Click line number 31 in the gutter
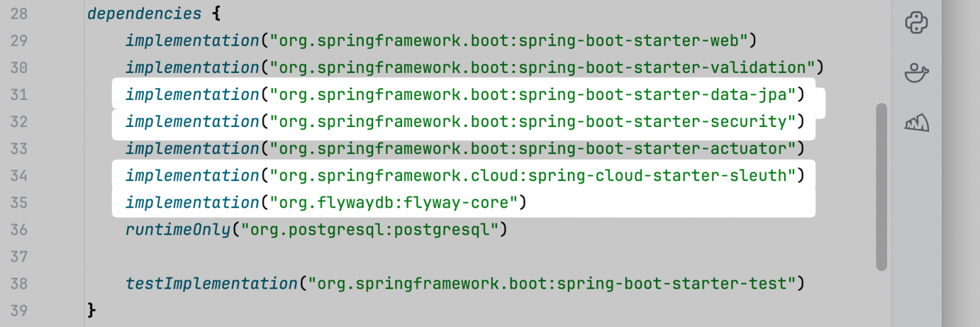 point(19,94)
